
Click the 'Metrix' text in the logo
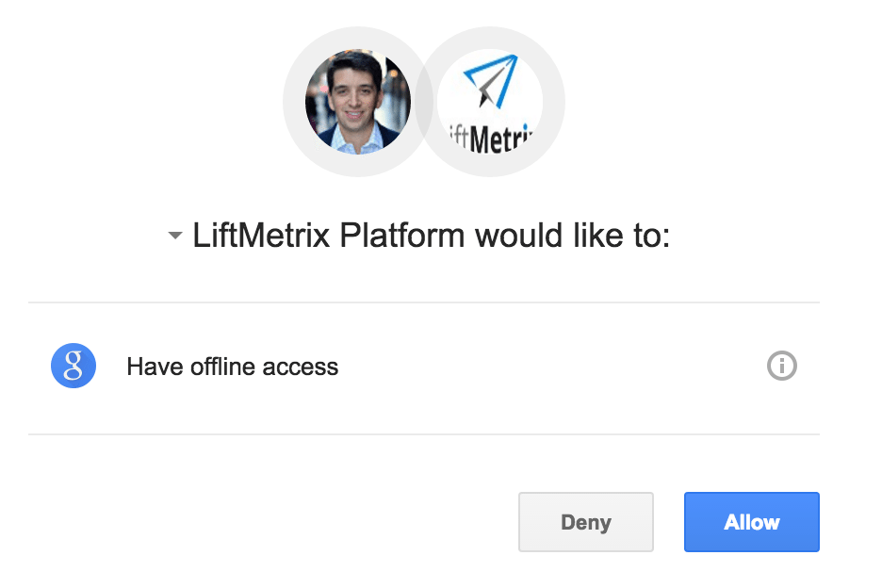[501, 139]
